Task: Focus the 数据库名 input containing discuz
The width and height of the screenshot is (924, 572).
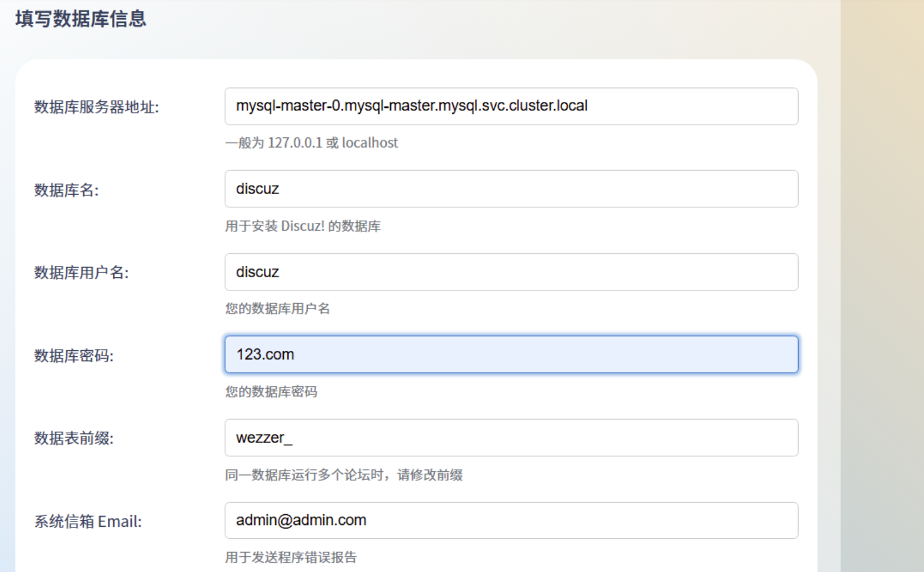Action: pyautogui.click(x=511, y=189)
